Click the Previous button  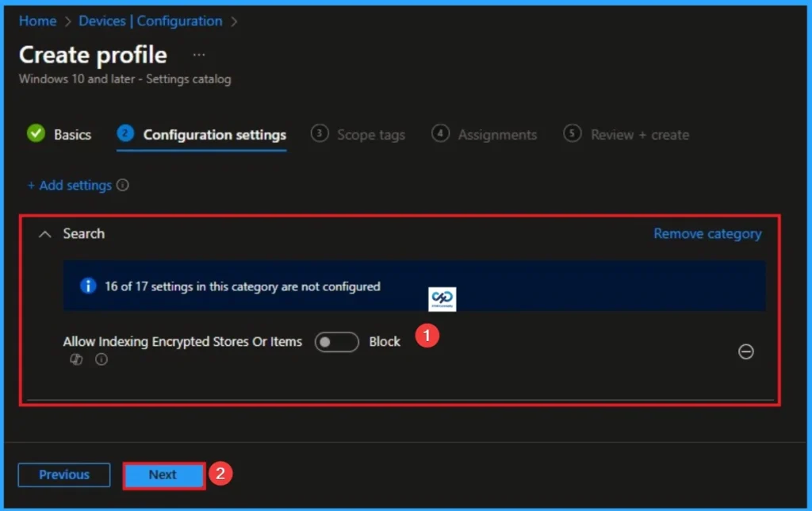pos(63,474)
